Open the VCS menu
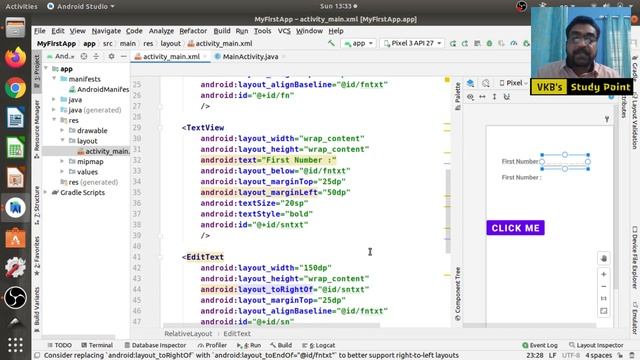The image size is (640, 360). tap(284, 31)
